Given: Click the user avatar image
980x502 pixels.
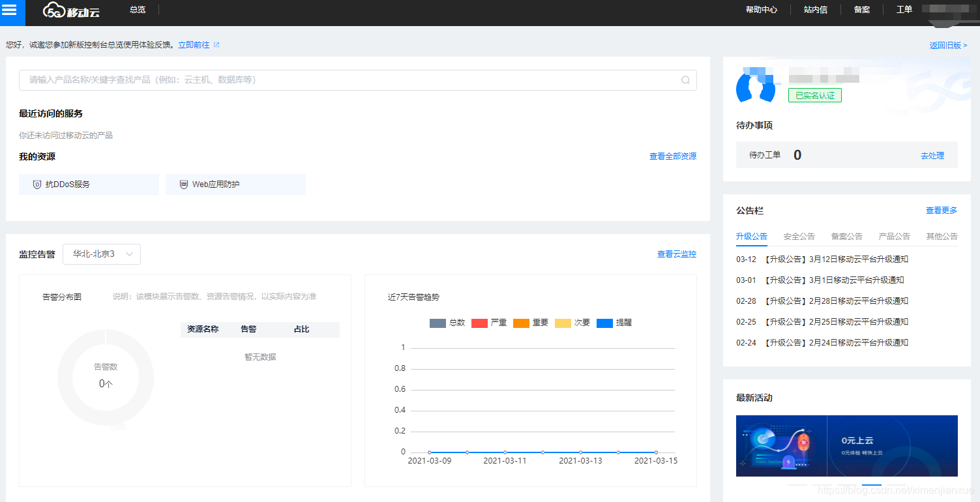Looking at the screenshot, I should (x=756, y=85).
